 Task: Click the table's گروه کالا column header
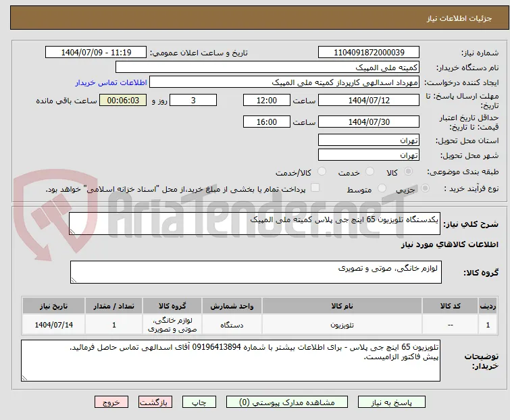[x=172, y=306]
